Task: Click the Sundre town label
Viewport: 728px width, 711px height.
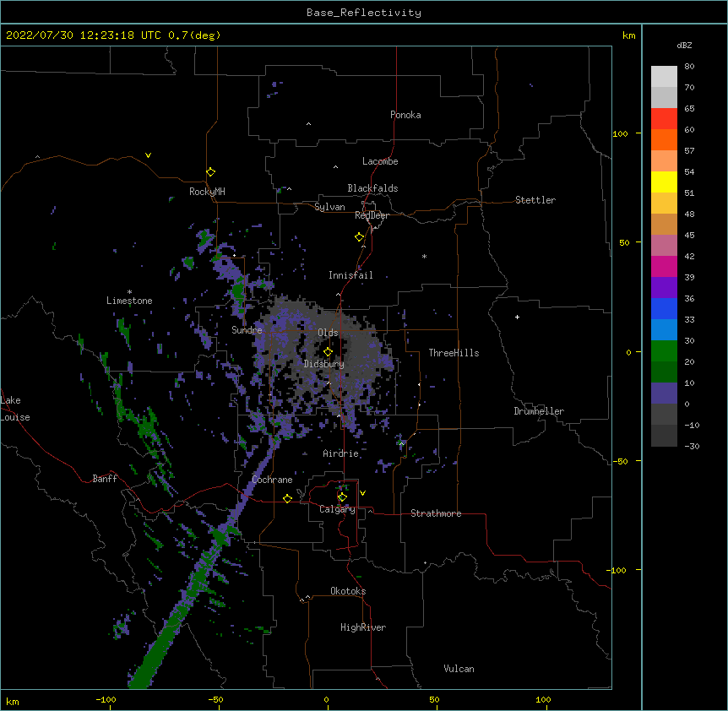Action: click(x=247, y=330)
